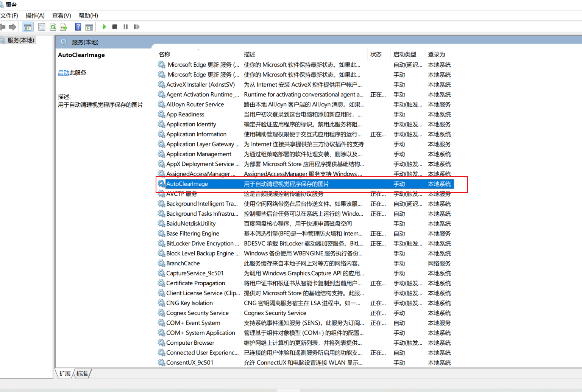This screenshot has height=392, width=582.
Task: Sort by the 描述 column header
Action: point(250,54)
